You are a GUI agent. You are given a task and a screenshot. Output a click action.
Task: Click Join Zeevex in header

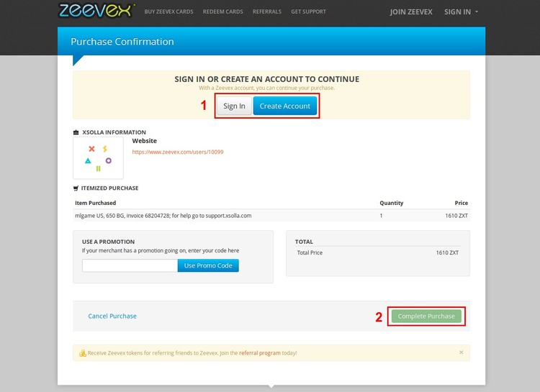[411, 12]
